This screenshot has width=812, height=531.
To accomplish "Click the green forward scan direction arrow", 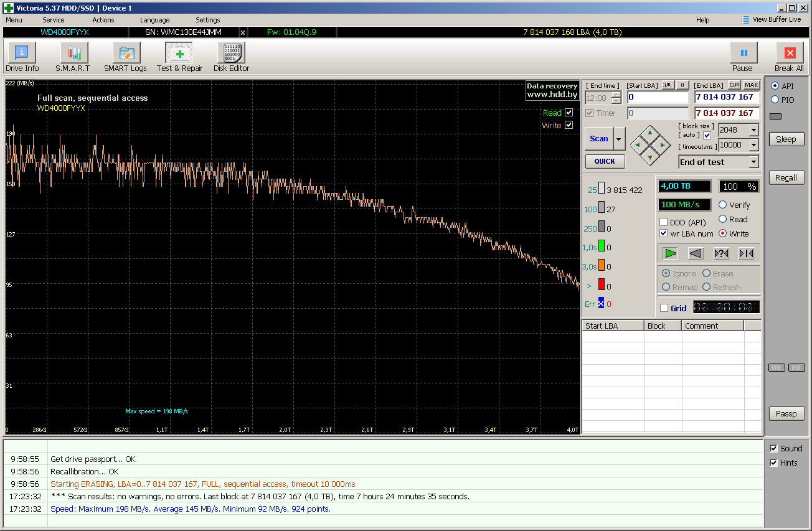I will tap(670, 253).
